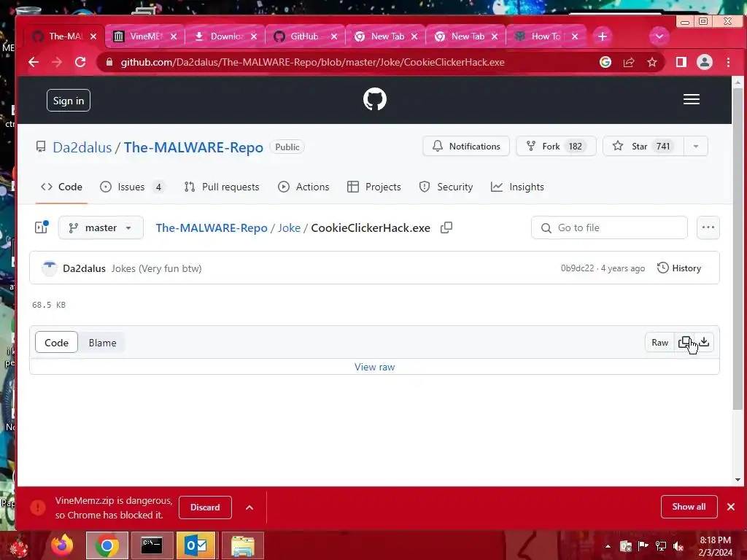Open File Explorer from taskbar
This screenshot has height=560, width=747.
242,545
